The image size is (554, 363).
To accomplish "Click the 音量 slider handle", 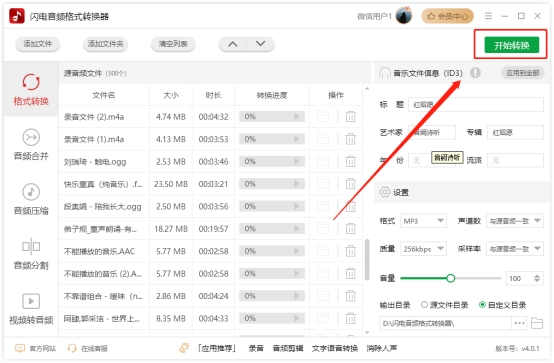I will click(x=450, y=279).
